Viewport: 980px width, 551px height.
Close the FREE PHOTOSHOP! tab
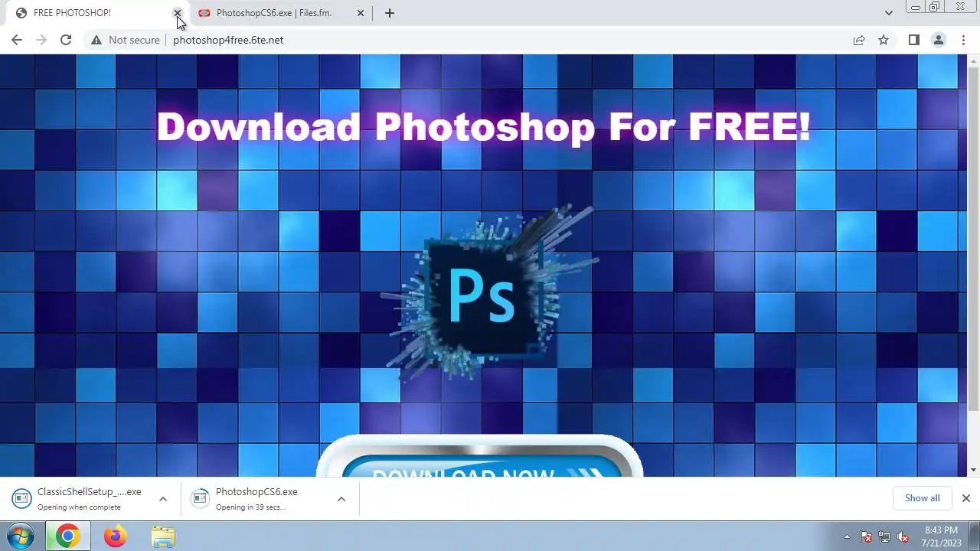[178, 13]
